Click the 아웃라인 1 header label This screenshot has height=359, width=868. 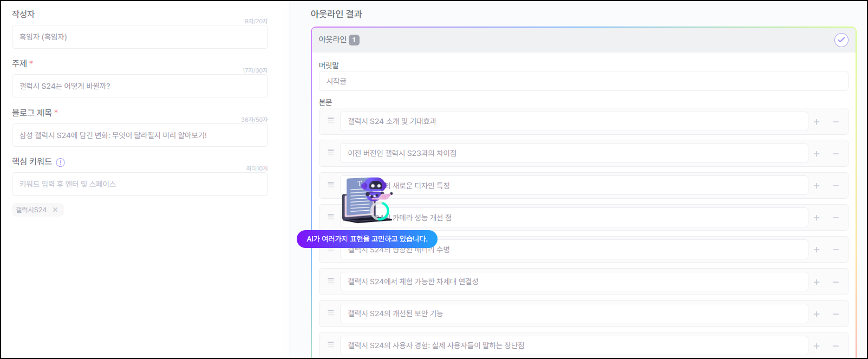(339, 40)
